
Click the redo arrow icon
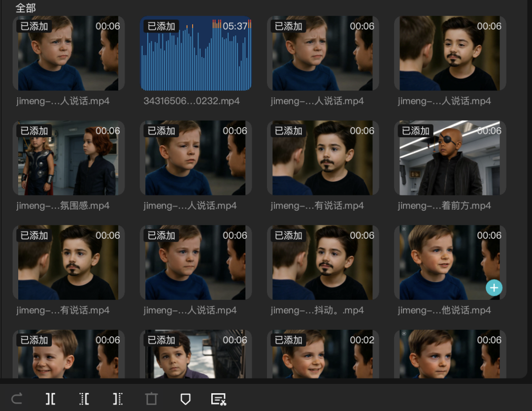17,399
